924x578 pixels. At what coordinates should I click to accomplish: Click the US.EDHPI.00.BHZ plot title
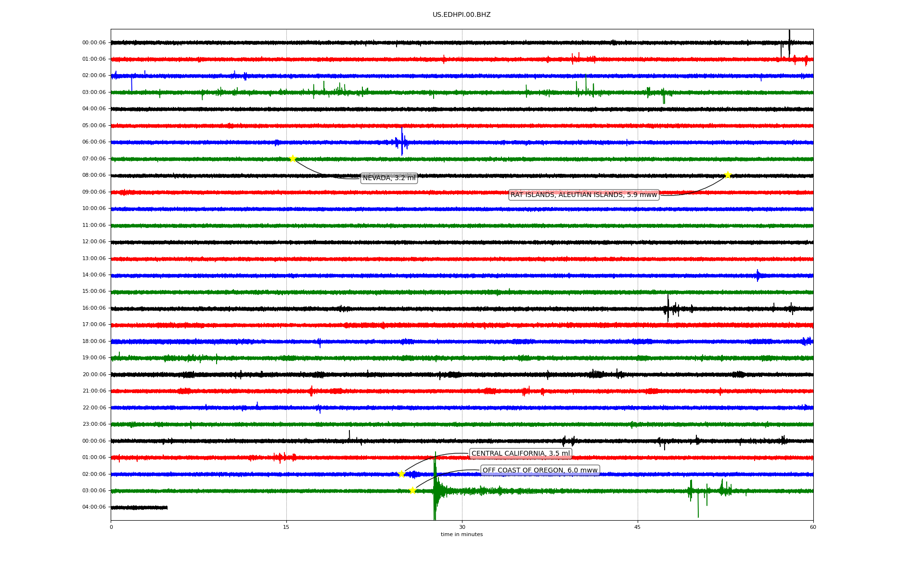(x=461, y=15)
